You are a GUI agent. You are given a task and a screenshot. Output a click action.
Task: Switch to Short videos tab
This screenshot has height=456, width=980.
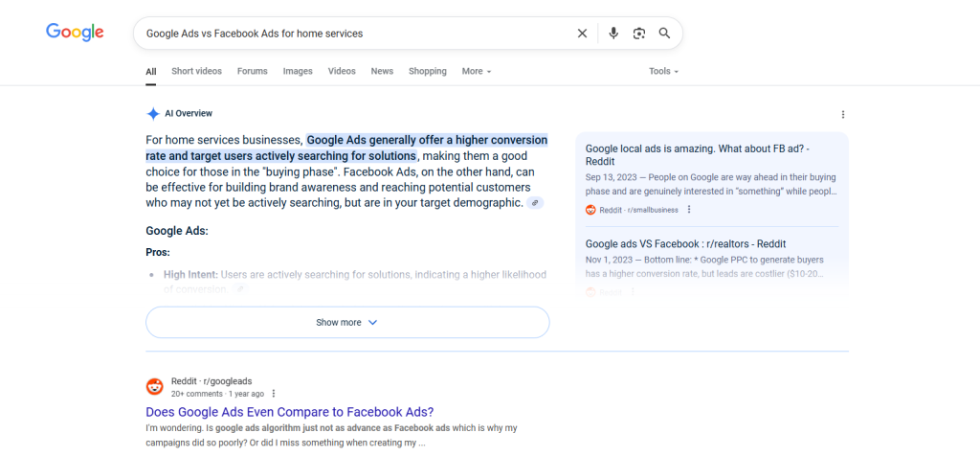click(196, 71)
